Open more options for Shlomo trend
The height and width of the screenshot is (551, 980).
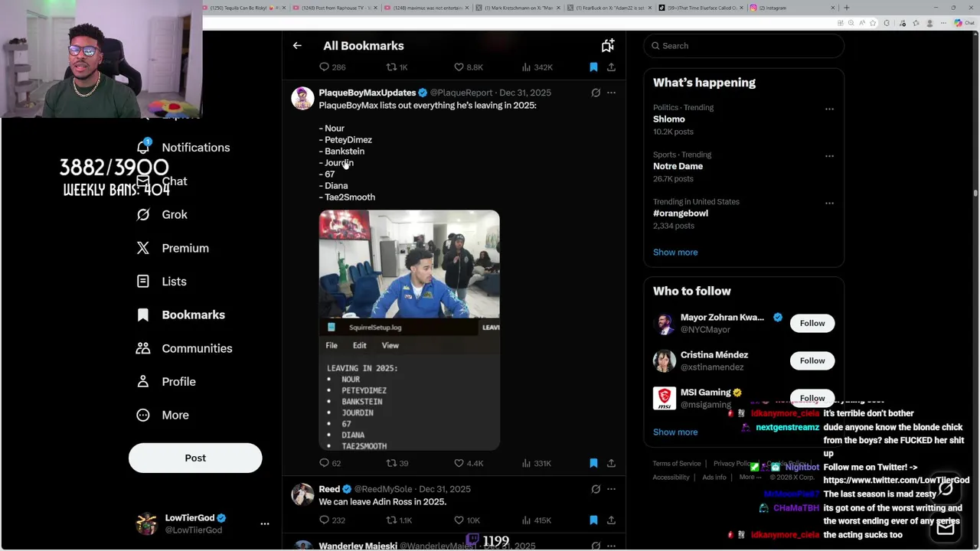click(829, 109)
